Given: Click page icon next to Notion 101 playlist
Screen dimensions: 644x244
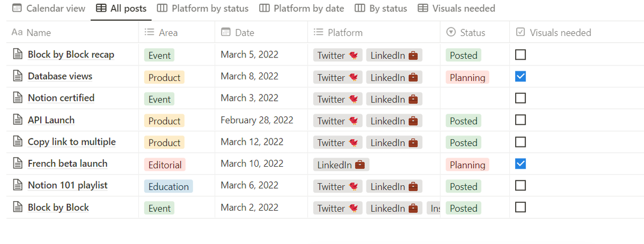Looking at the screenshot, I should (x=18, y=186).
